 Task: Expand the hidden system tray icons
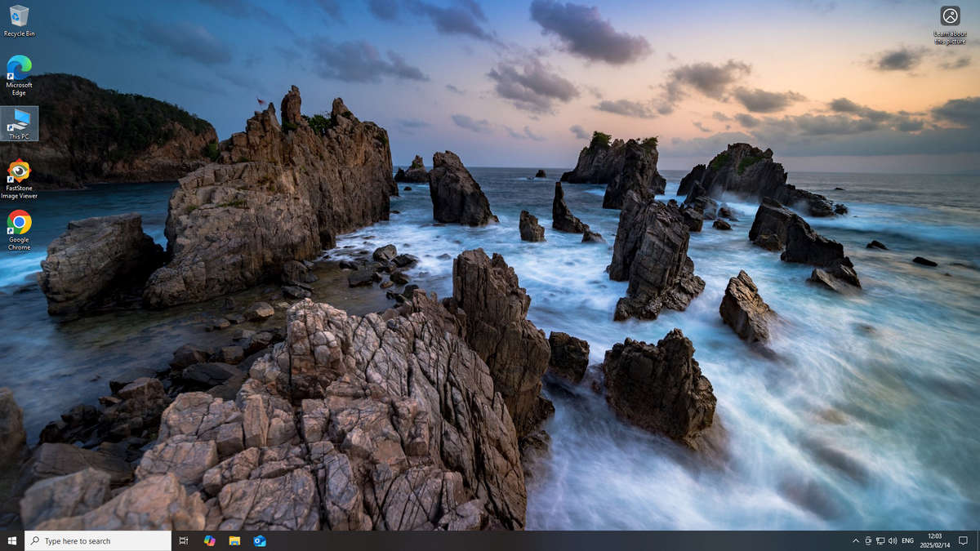[855, 540]
